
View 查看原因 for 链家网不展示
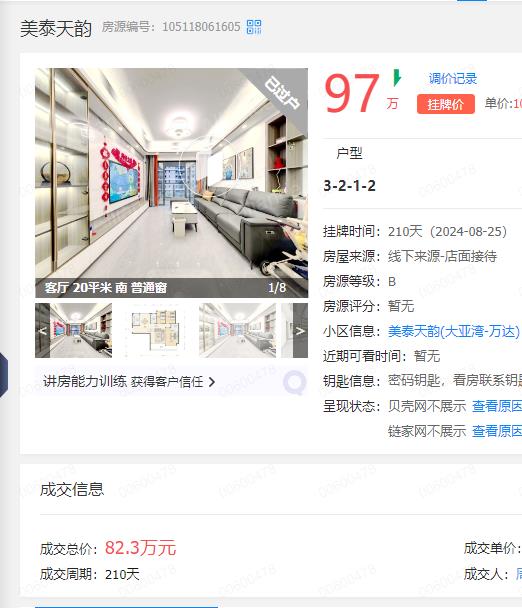(497, 431)
